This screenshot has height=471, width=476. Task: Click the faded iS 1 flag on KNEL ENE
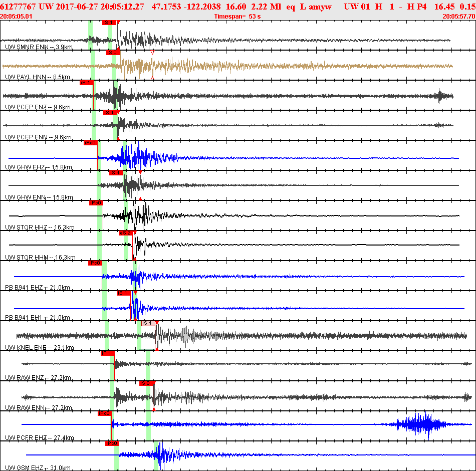[148, 323]
